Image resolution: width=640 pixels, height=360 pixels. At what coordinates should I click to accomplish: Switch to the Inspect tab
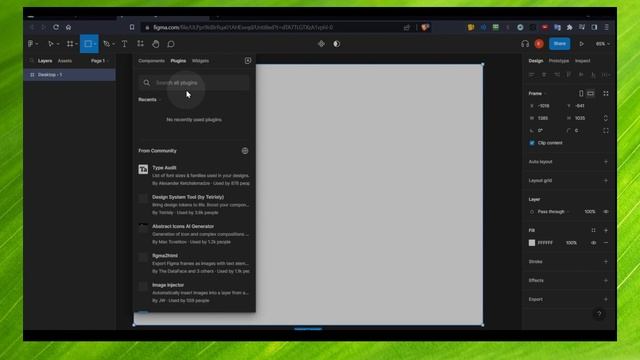582,61
